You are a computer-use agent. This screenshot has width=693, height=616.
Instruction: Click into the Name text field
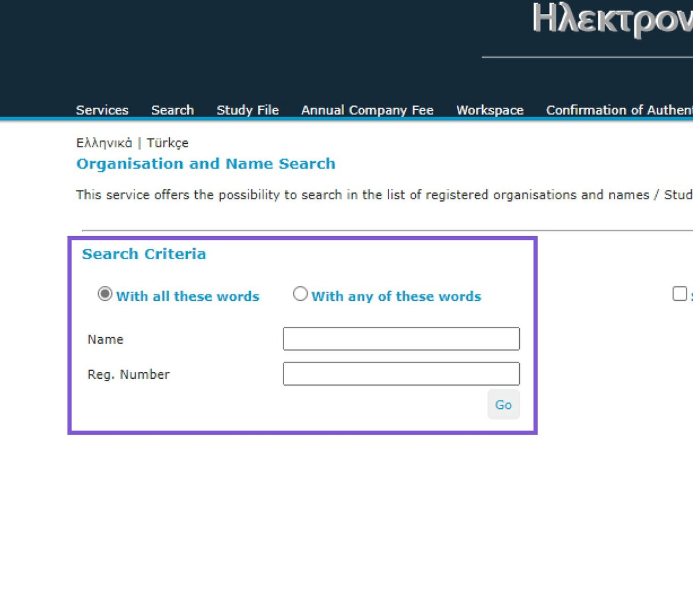[401, 339]
